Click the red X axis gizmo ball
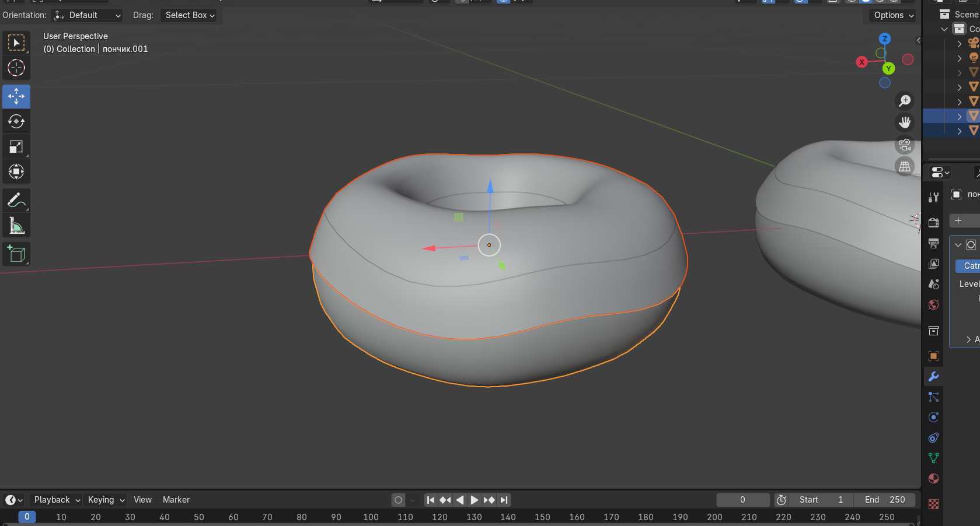980x526 pixels. click(862, 62)
